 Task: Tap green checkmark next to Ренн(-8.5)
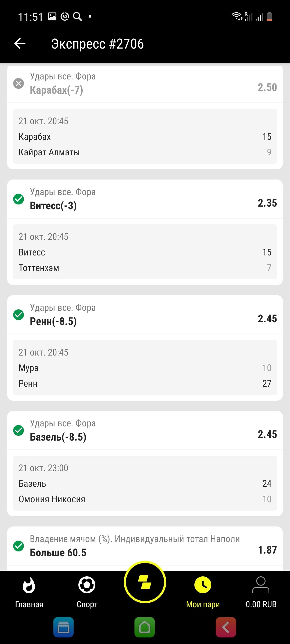pyautogui.click(x=19, y=315)
